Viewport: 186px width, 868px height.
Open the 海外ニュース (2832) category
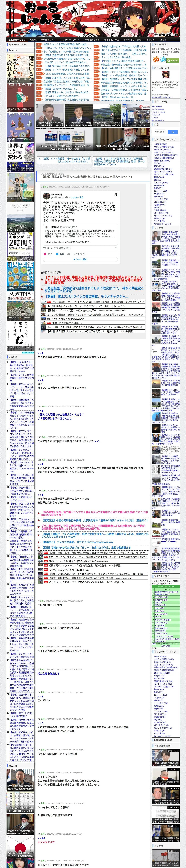click(163, 172)
